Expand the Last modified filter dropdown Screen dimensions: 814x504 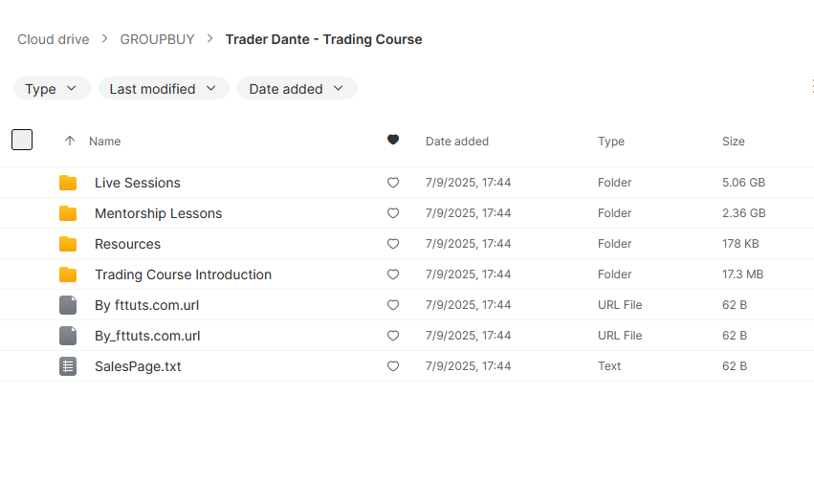click(x=164, y=89)
